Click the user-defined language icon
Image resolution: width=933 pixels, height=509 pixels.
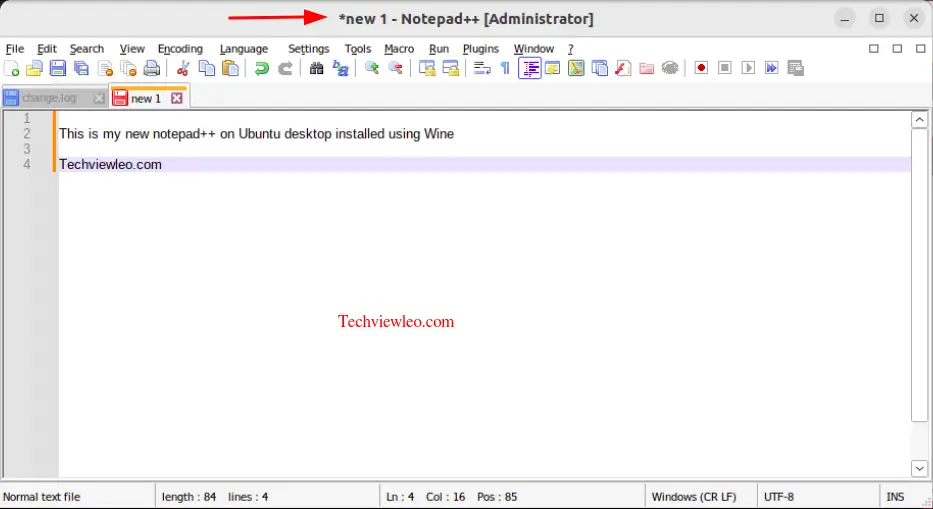click(553, 68)
